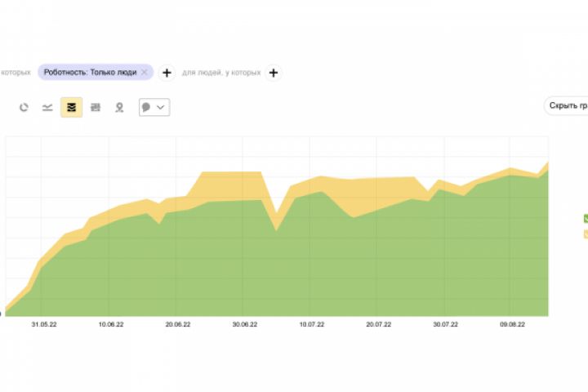The height and width of the screenshot is (392, 588).
Task: Switch to pie chart view
Action: (24, 107)
